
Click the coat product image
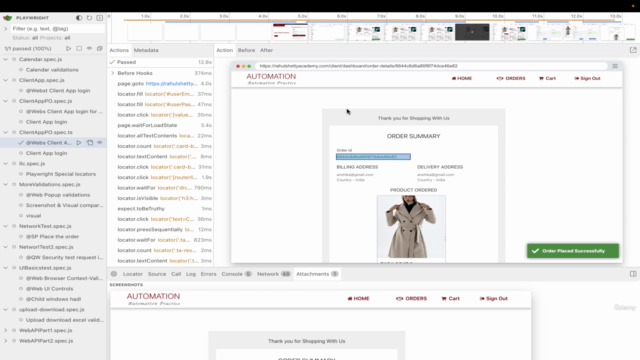[x=411, y=227]
